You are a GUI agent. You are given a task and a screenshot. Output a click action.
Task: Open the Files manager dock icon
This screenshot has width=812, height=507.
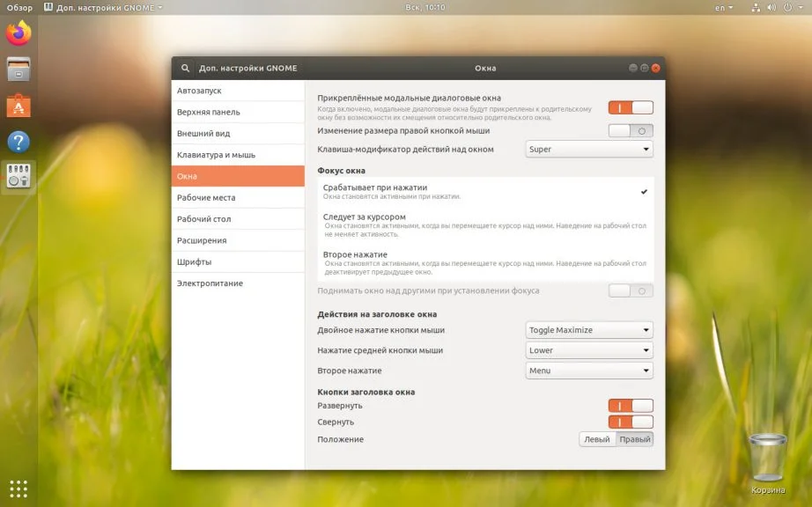pos(18,69)
